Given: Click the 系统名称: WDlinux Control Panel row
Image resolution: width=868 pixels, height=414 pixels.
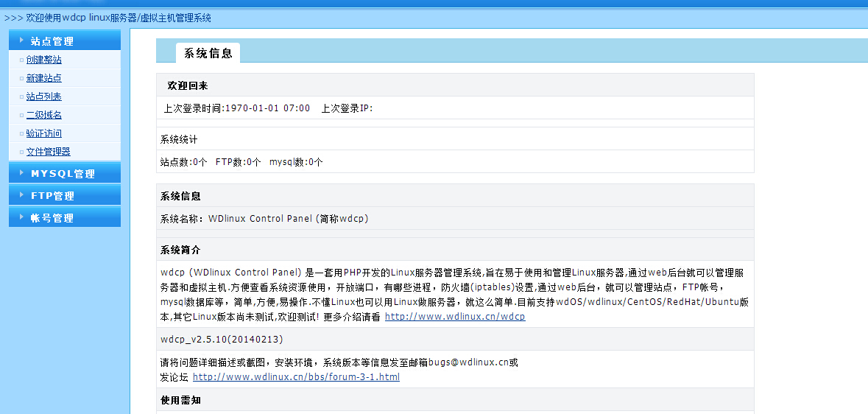Looking at the screenshot, I should 455,218.
